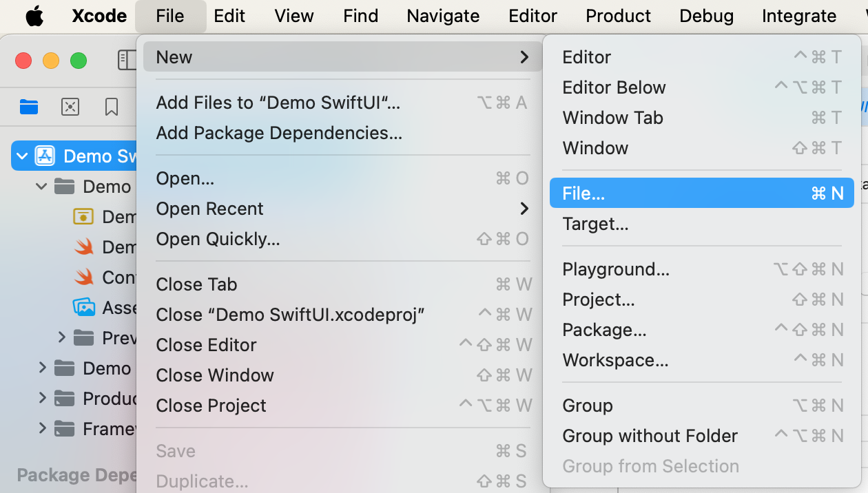Open the Bookmark navigator

point(112,107)
